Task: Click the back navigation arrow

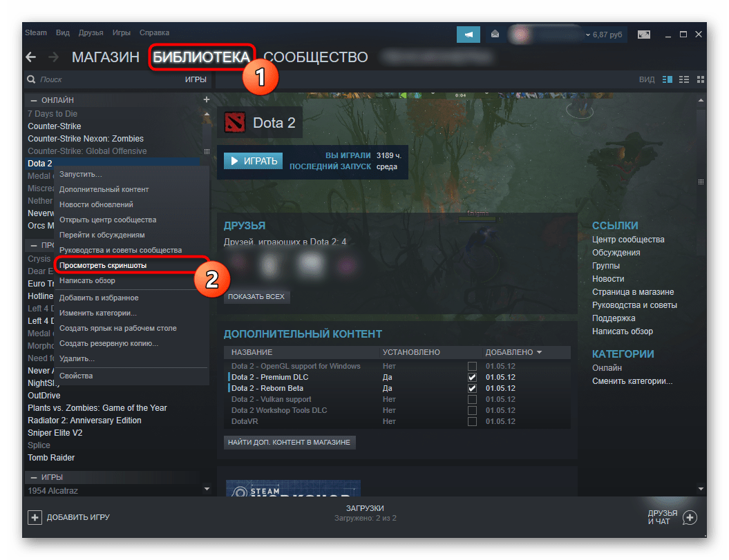Action: 30,57
